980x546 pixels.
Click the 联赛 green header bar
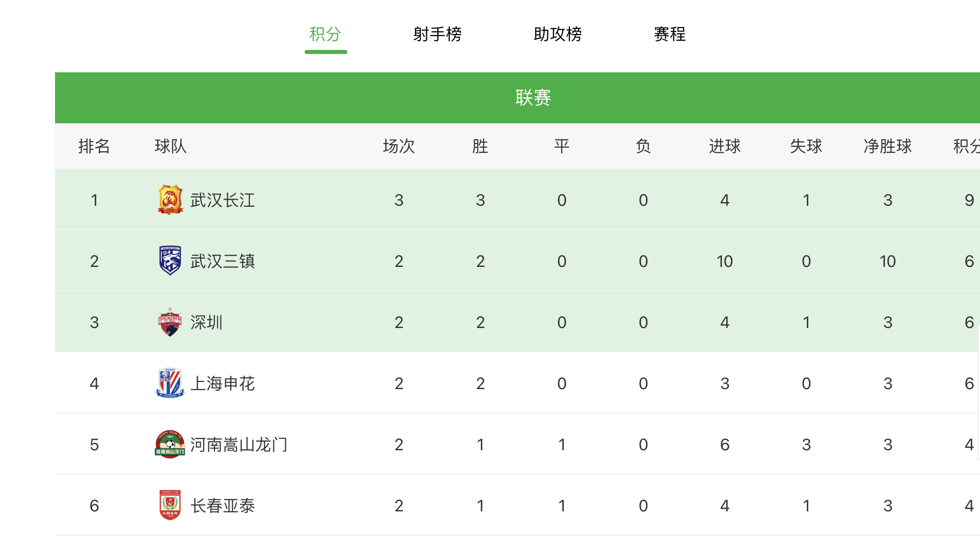click(x=533, y=97)
